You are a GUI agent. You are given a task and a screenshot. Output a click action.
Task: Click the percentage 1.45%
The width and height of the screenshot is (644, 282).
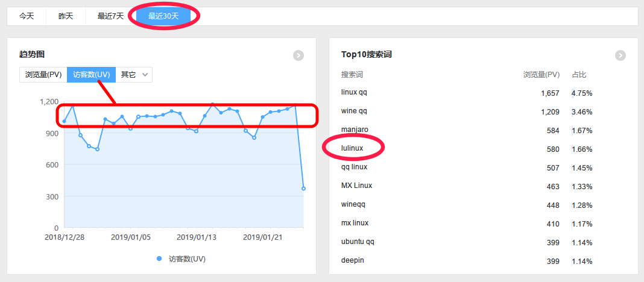point(582,168)
